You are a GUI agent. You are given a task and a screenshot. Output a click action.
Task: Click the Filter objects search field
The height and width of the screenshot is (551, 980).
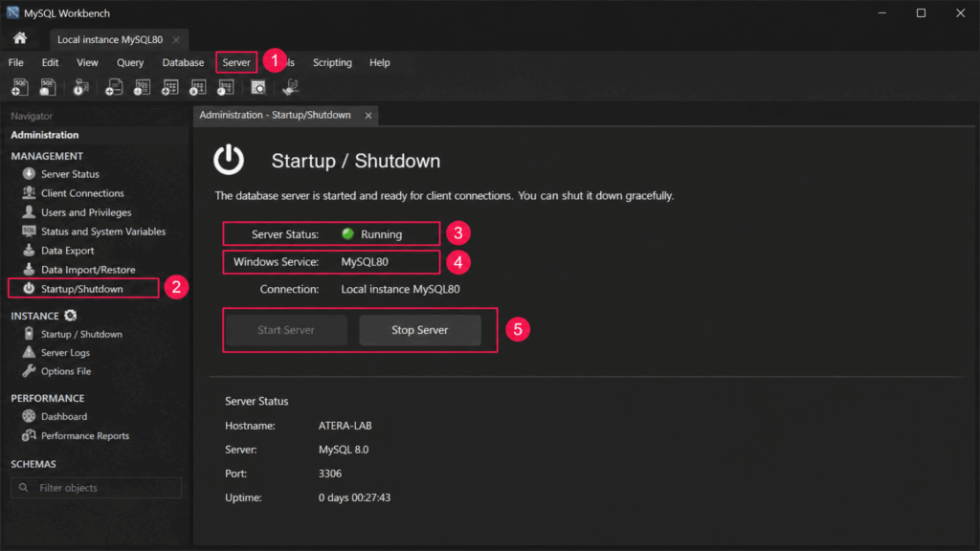[97, 487]
